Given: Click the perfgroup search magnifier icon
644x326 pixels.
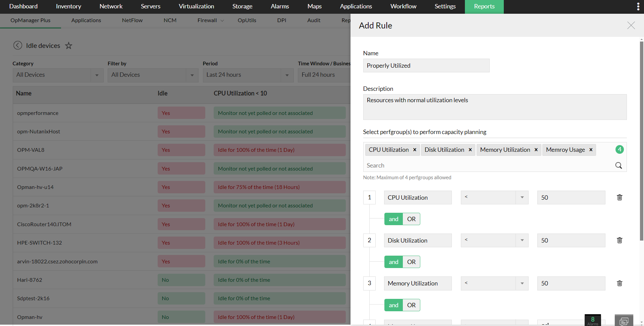Looking at the screenshot, I should (x=619, y=166).
